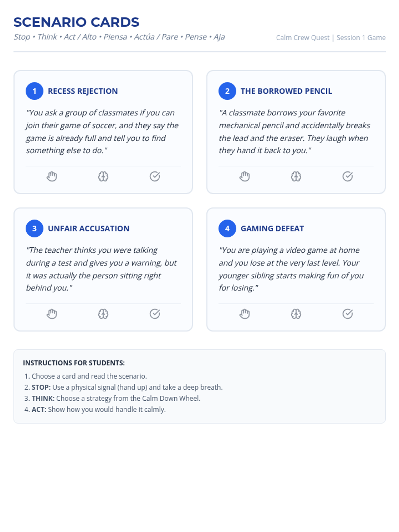Select the stop hand icon under Borrowed Pencil
The height and width of the screenshot is (532, 399).
[244, 176]
